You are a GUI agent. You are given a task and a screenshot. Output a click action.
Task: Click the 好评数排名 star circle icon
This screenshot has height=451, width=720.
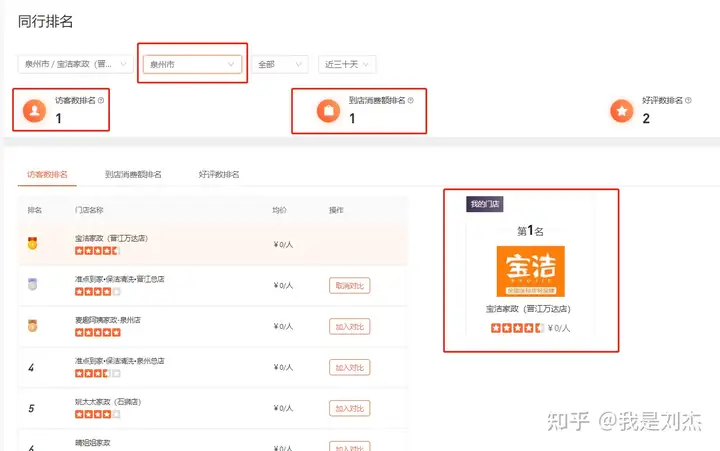click(x=622, y=111)
